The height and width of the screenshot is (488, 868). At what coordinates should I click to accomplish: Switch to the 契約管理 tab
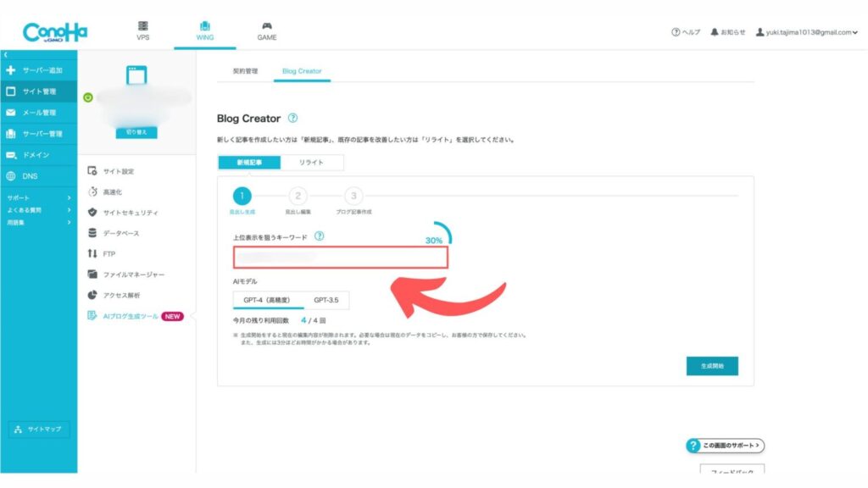(245, 71)
